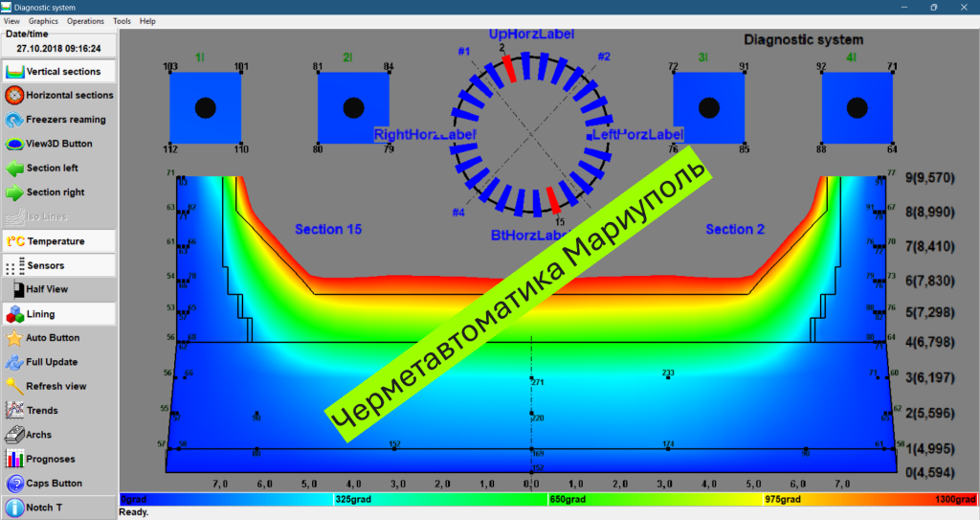Click the Section 2 label

pos(735,230)
